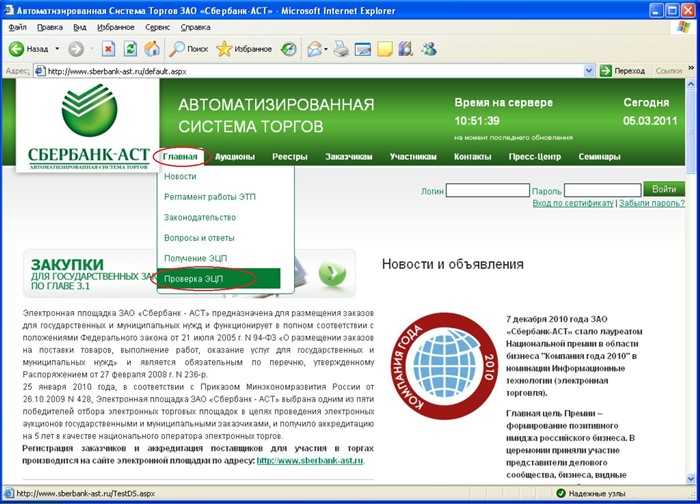
Task: Open the Заказчикам navigation tab
Action: [349, 157]
